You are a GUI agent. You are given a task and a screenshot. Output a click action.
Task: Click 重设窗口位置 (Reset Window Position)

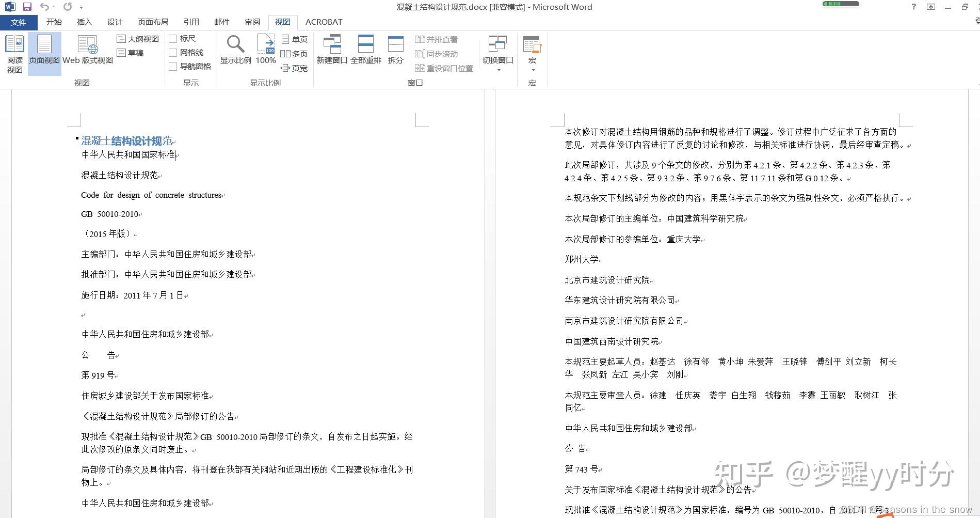(x=444, y=68)
